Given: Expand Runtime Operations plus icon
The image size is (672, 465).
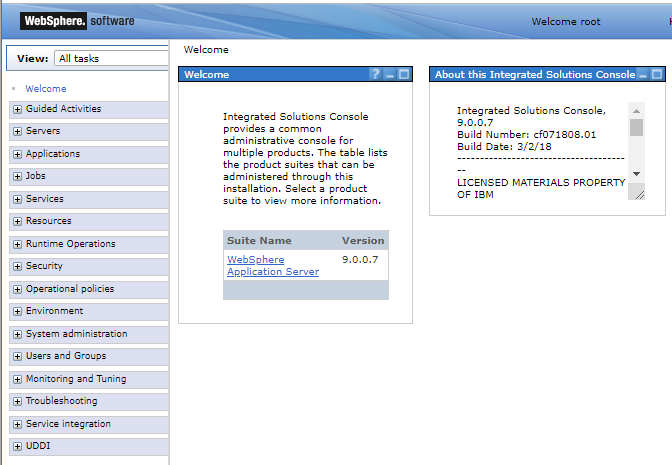Looking at the screenshot, I should (17, 244).
